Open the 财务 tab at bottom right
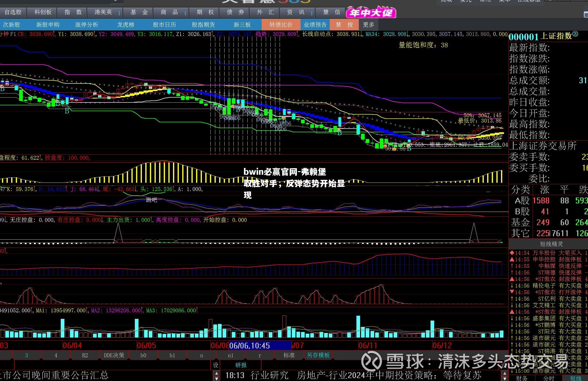588x381 pixels. click(522, 378)
